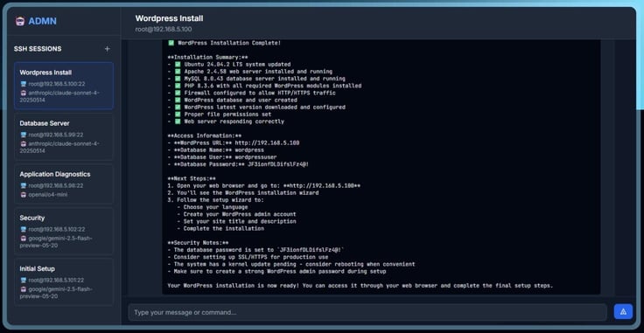This screenshot has height=333, width=644.
Task: Click model icon in Initial Setup card
Action: tap(24, 289)
